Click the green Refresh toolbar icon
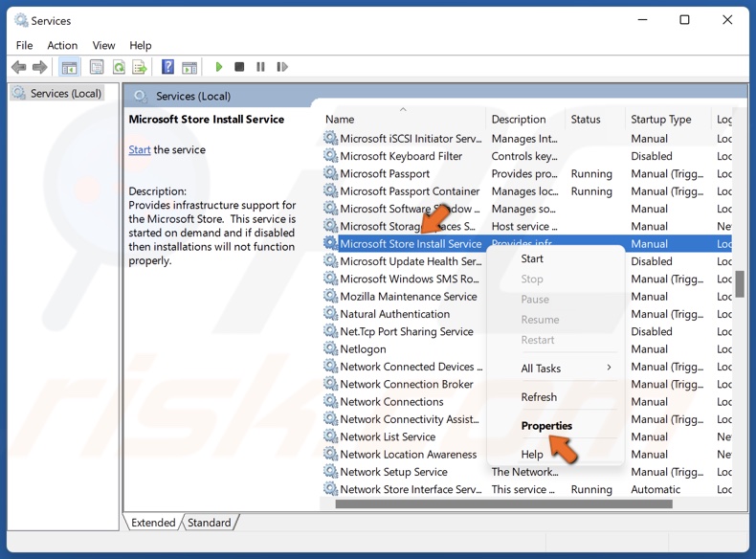The image size is (756, 559). coord(119,67)
